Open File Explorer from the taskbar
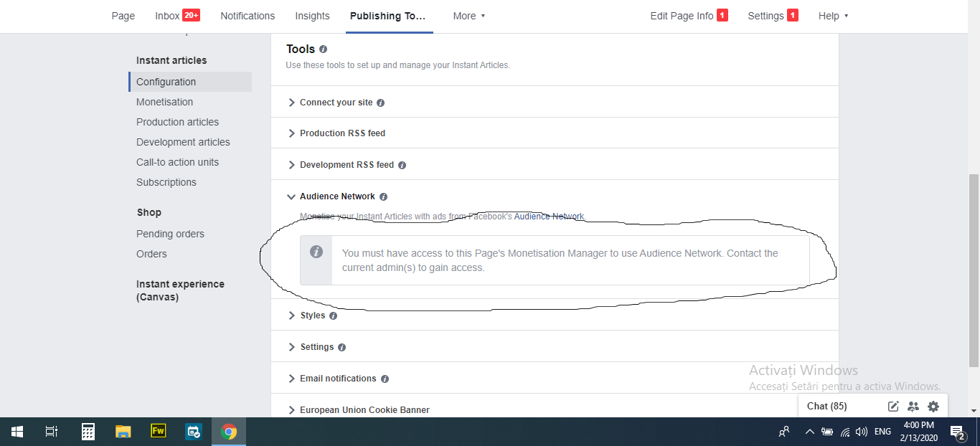This screenshot has width=980, height=446. 123,432
